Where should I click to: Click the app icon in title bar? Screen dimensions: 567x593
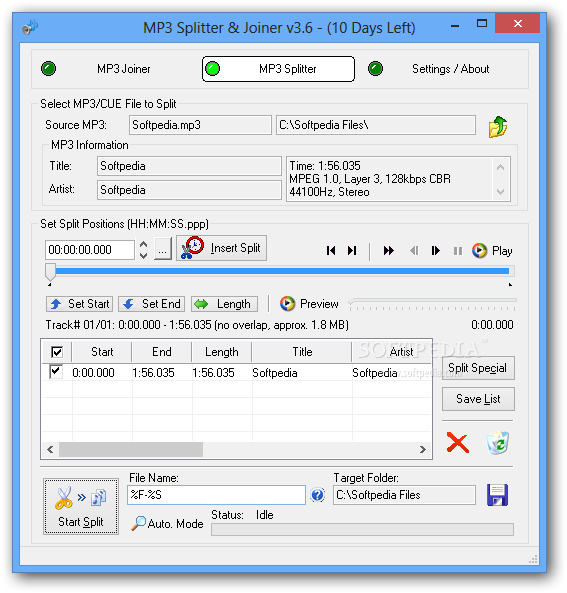[30, 27]
